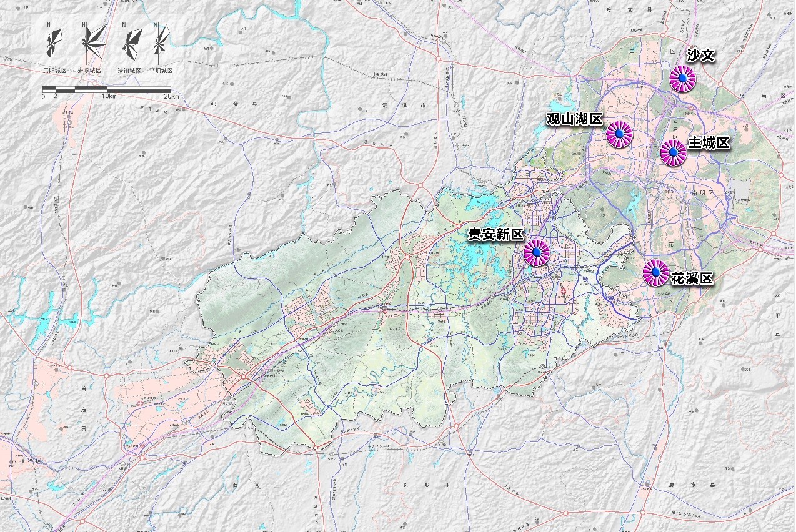Click the black-and-white map scale bar
Screen dimensions: 796x532
[106, 90]
